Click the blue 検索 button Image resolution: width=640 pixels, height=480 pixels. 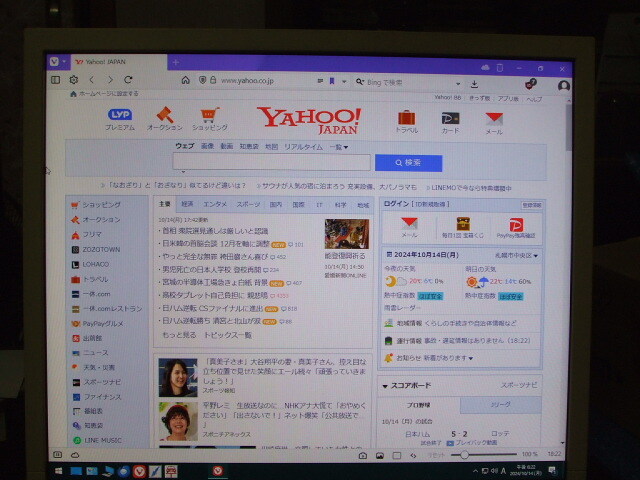[x=408, y=163]
